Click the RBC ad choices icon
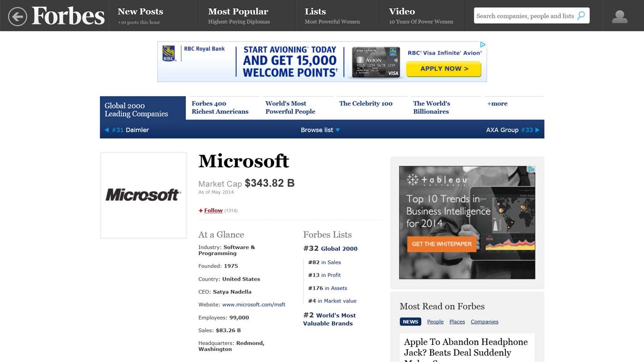This screenshot has width=644, height=362. pos(483,45)
